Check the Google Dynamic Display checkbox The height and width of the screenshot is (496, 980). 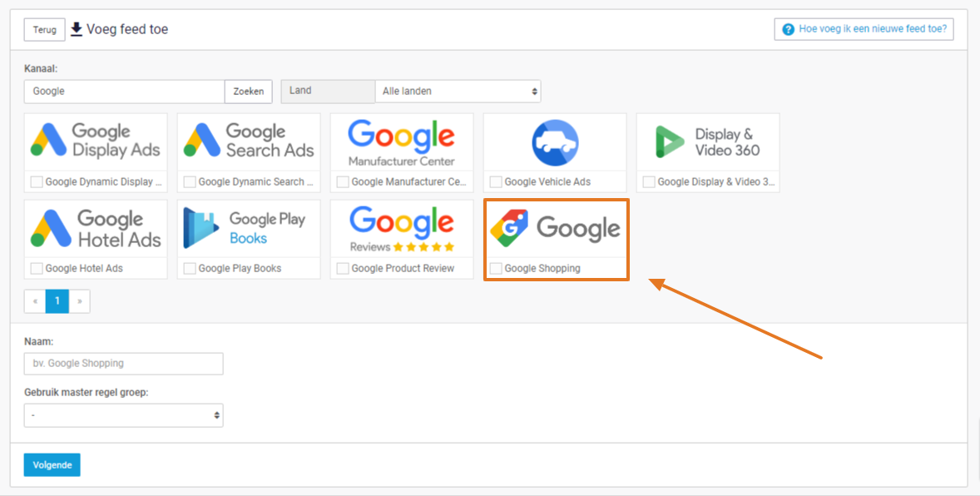pos(37,182)
